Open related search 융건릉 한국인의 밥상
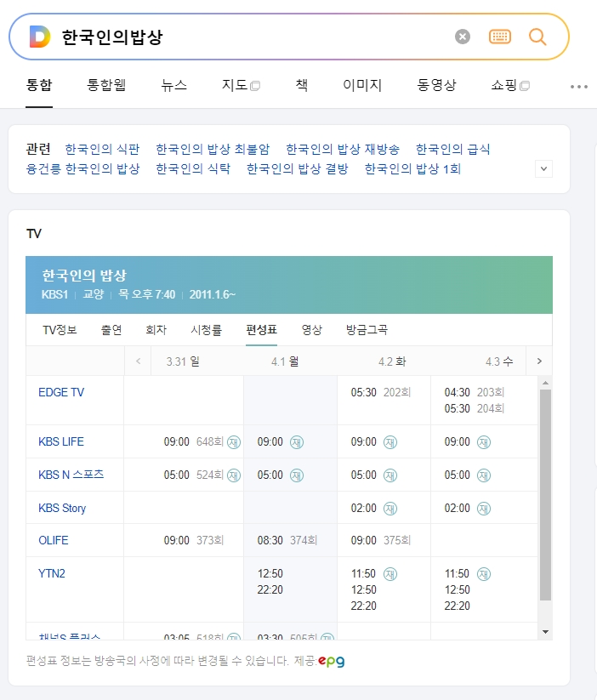Viewport: 597px width, 700px height. point(83,168)
